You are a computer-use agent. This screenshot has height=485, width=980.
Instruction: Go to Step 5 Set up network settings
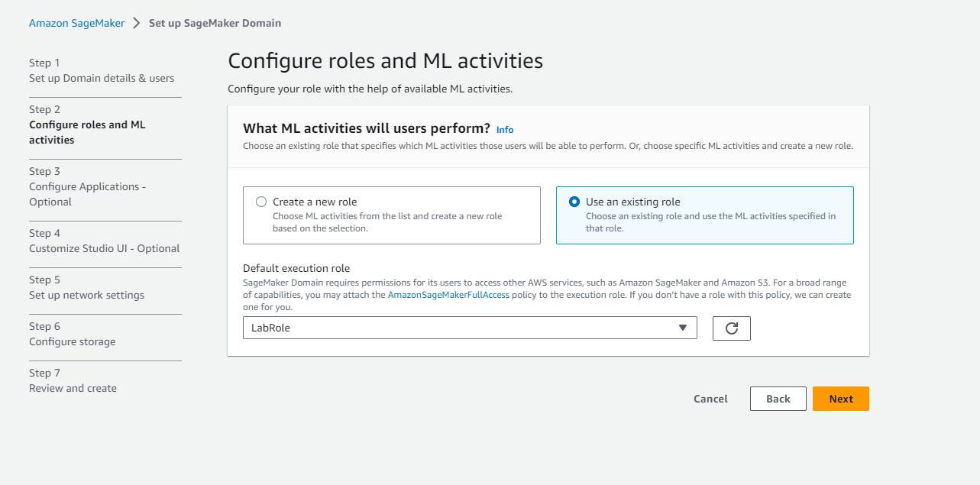tap(86, 287)
